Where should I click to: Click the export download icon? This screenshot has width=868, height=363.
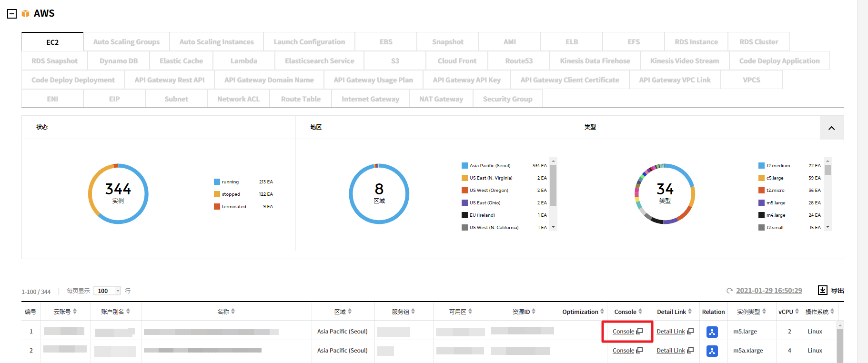pos(822,290)
